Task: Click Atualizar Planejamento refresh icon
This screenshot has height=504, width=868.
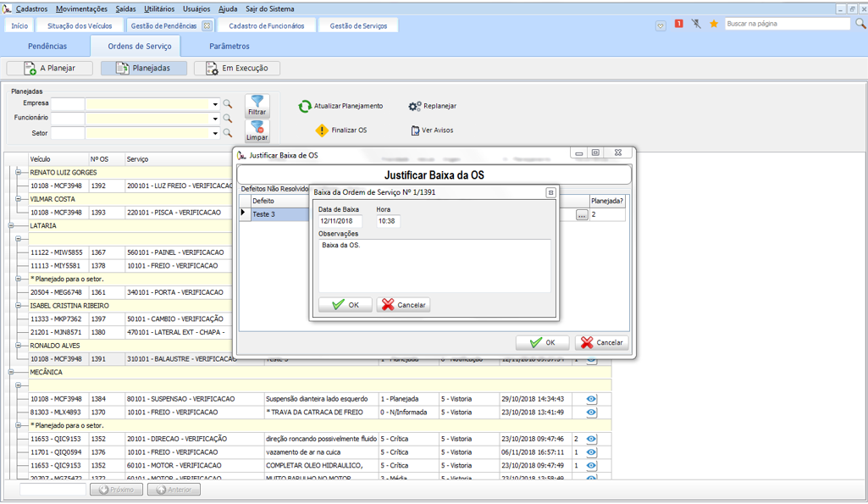Action: pos(305,107)
